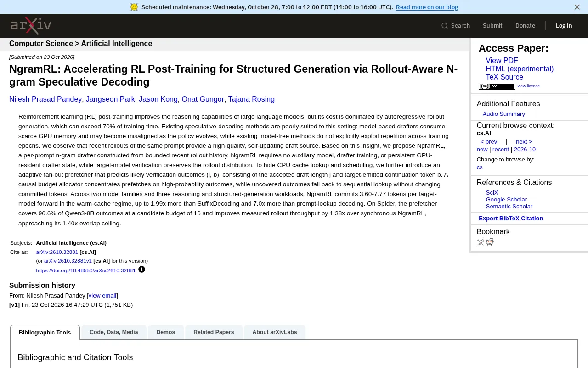
Task: Click Export BibTeX Citation
Action: pos(511,218)
